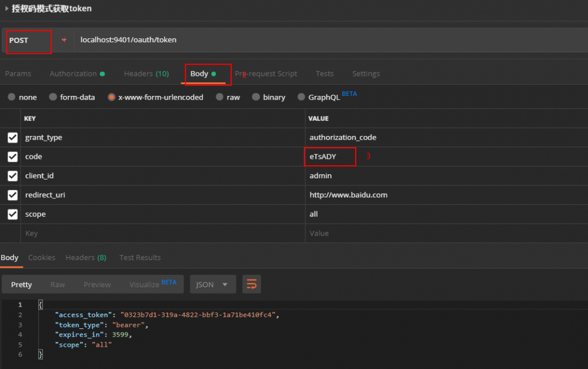Viewport: 588px width, 369px height.
Task: Click the collapse triangle before the request name
Action: pos(5,8)
